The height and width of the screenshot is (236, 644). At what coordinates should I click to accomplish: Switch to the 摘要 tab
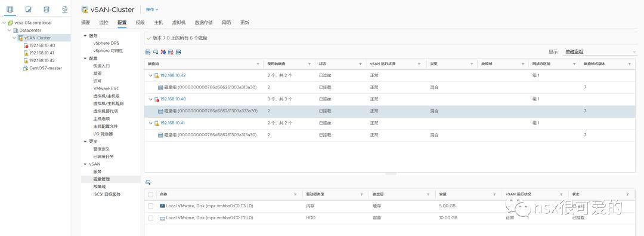pyautogui.click(x=85, y=23)
